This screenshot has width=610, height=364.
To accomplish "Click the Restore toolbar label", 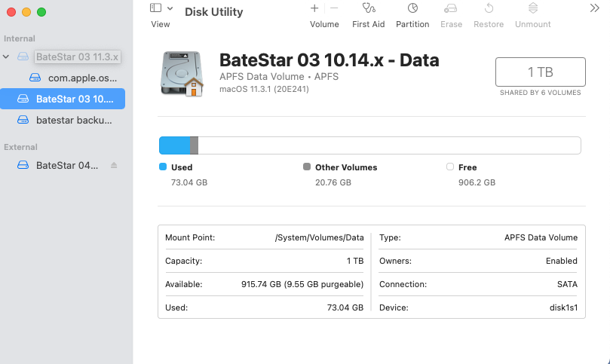I will click(x=489, y=24).
